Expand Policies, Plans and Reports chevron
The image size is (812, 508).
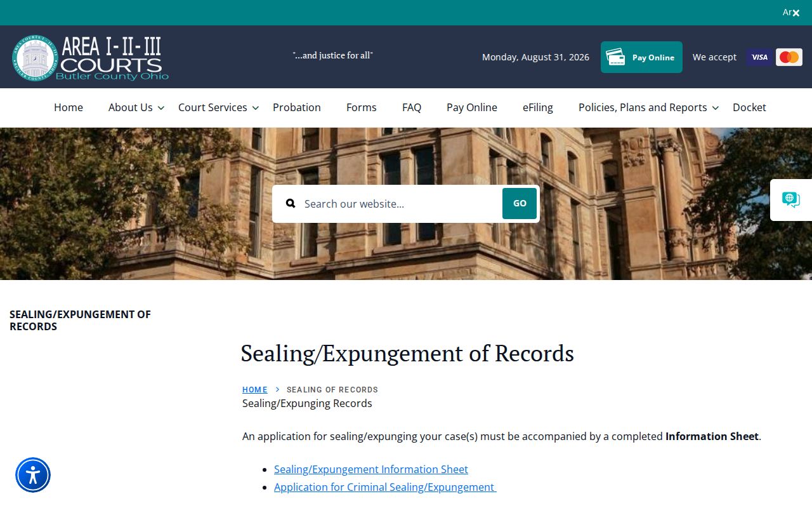tap(716, 108)
